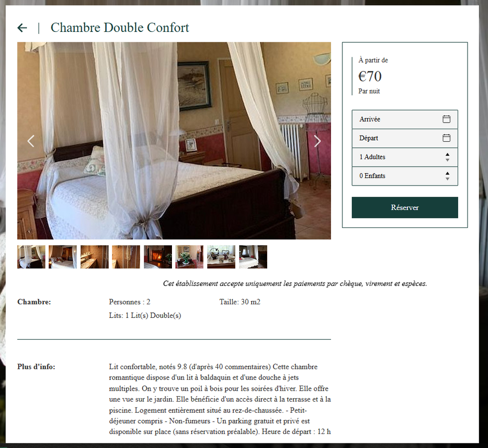Open the last bedroom thumbnail
The image size is (488, 448).
click(x=253, y=257)
